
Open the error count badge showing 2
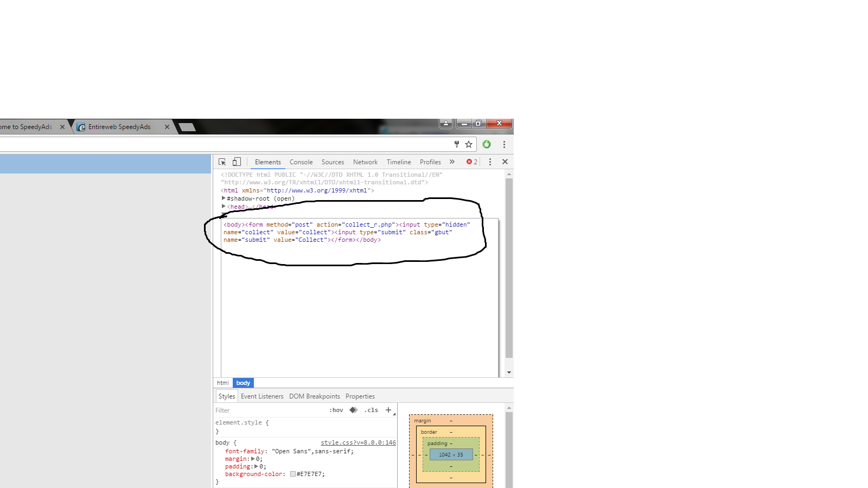[472, 162]
